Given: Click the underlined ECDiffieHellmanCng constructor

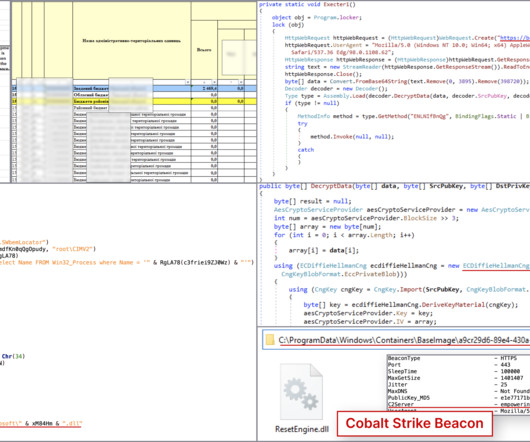Looking at the screenshot, I should (x=496, y=266).
